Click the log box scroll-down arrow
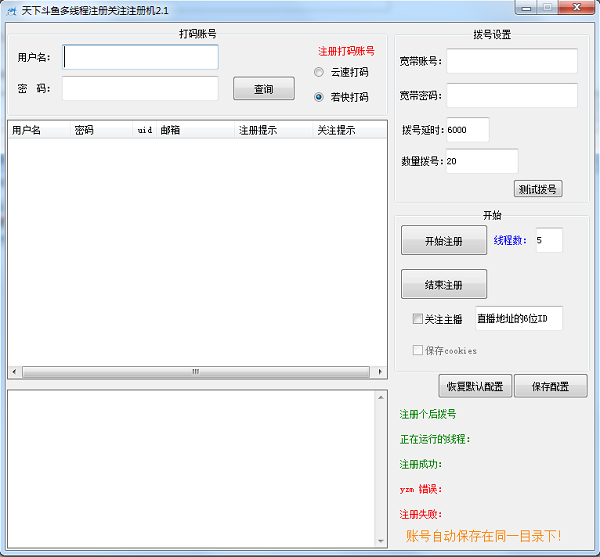 tap(381, 541)
